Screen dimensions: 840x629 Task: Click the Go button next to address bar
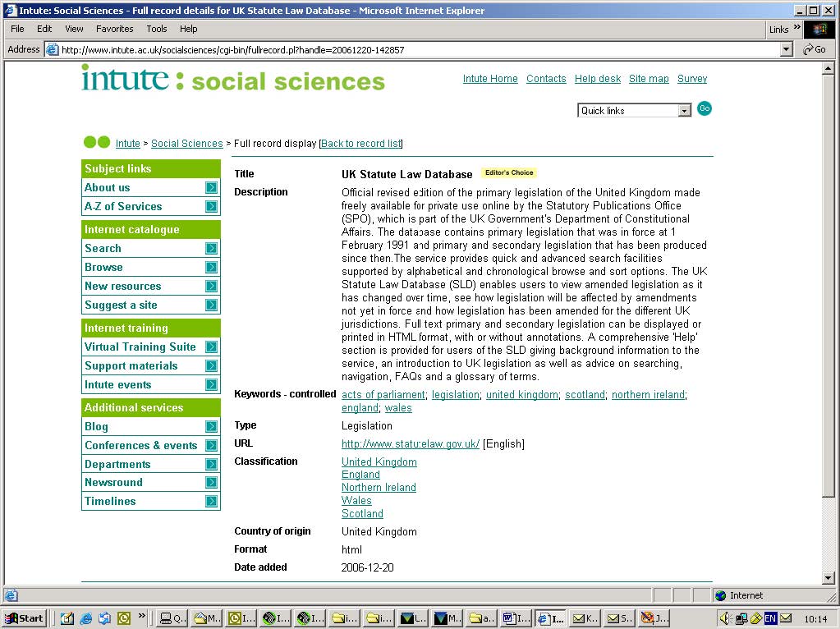[x=815, y=50]
